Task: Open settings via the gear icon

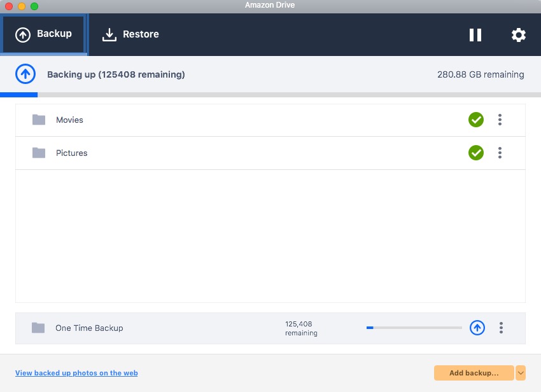Action: click(x=518, y=35)
